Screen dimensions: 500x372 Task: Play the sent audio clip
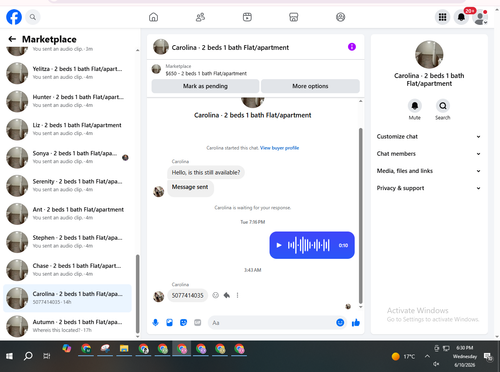(279, 245)
